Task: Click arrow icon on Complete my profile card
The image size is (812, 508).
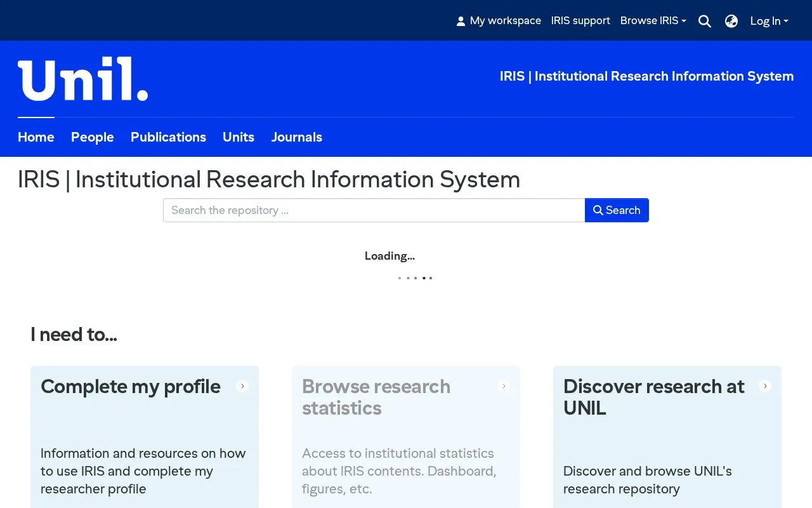Action: (242, 386)
